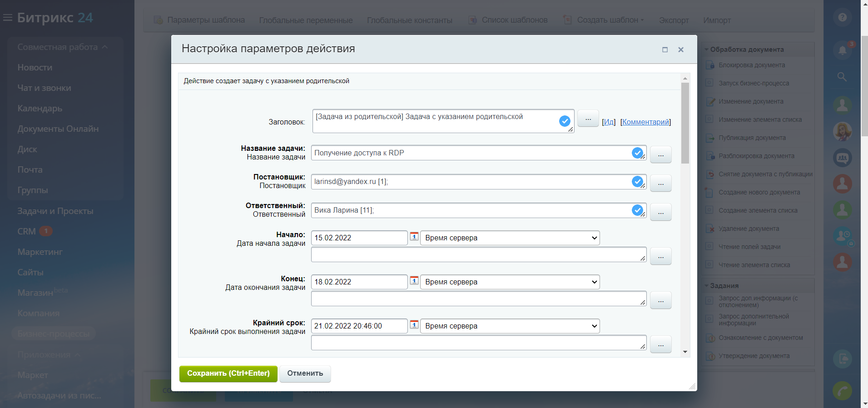868x408 pixels.
Task: Click the Сохранить (Ctrl+Enter) button
Action: [x=228, y=373]
